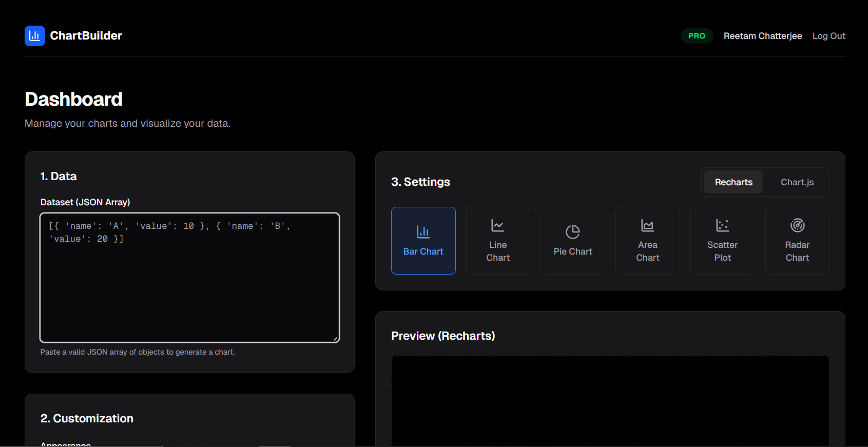Click the 'Preview (Recharts)' heading
The height and width of the screenshot is (447, 868).
(x=443, y=336)
